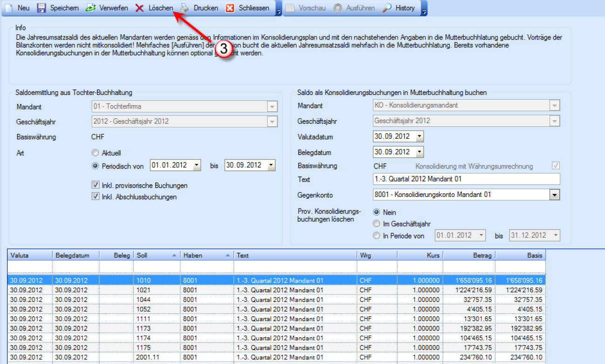Click the Verwerfen discard icon
The height and width of the screenshot is (364, 605).
90,8
